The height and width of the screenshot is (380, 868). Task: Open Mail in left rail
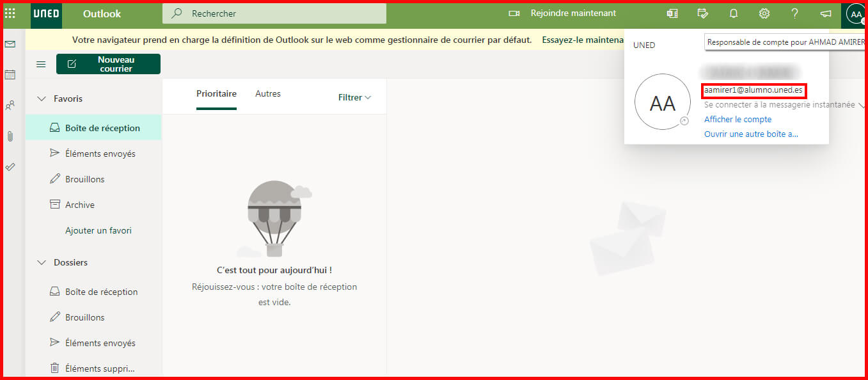(10, 44)
